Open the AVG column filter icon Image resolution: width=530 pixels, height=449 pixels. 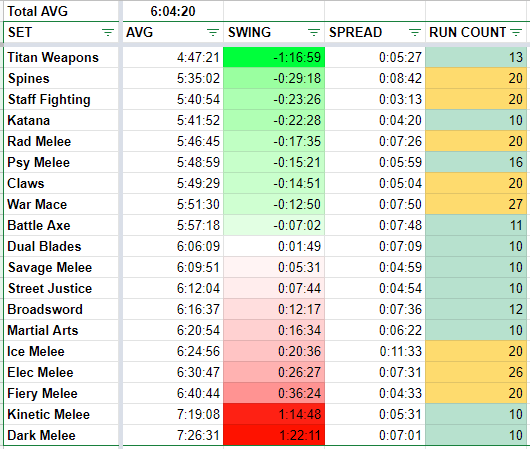[213, 32]
